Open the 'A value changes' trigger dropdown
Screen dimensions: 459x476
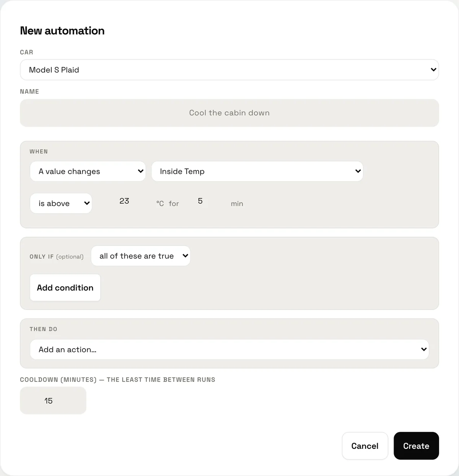point(88,171)
